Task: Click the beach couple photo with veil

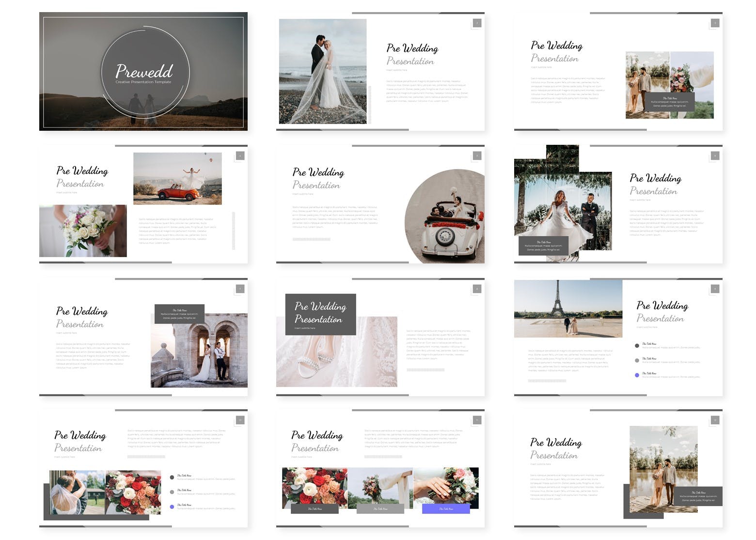Action: pyautogui.click(x=322, y=71)
